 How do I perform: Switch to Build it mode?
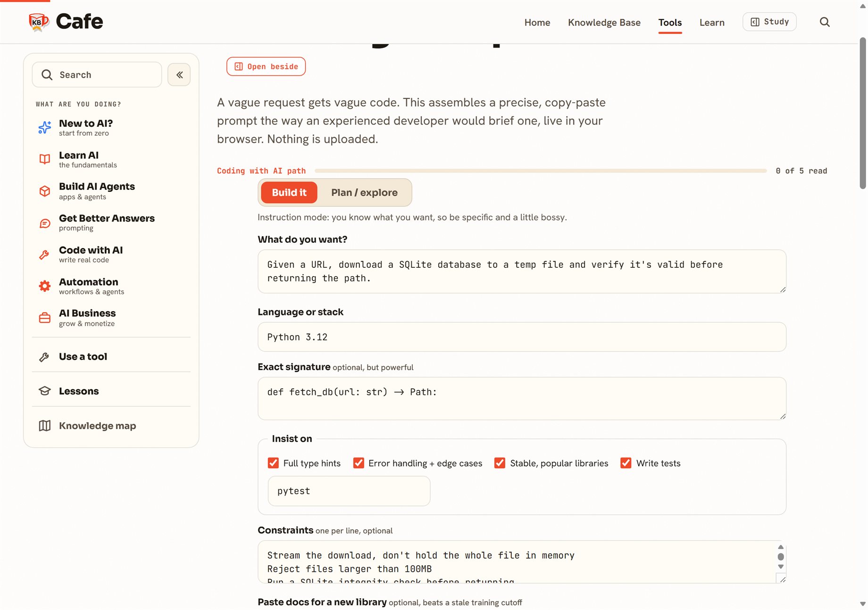coord(289,192)
